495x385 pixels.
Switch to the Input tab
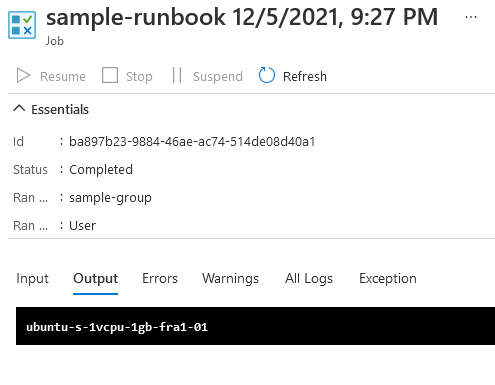[x=32, y=278]
